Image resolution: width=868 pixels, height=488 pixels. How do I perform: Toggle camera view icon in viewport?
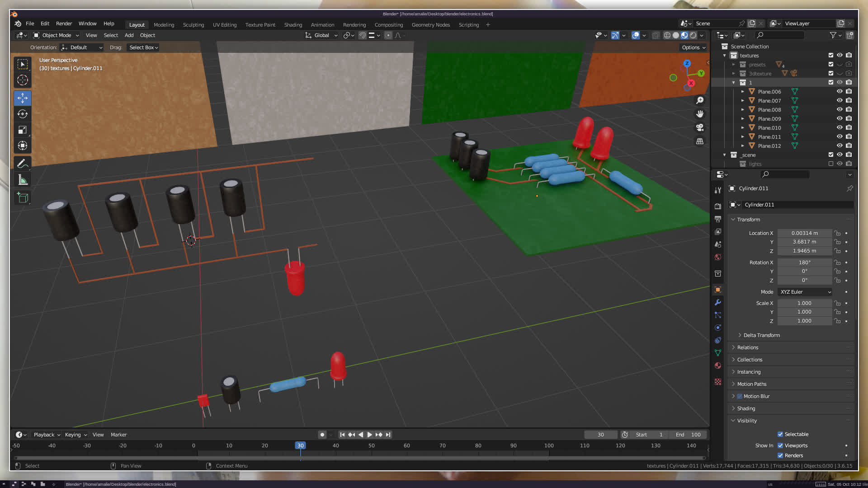(x=700, y=128)
